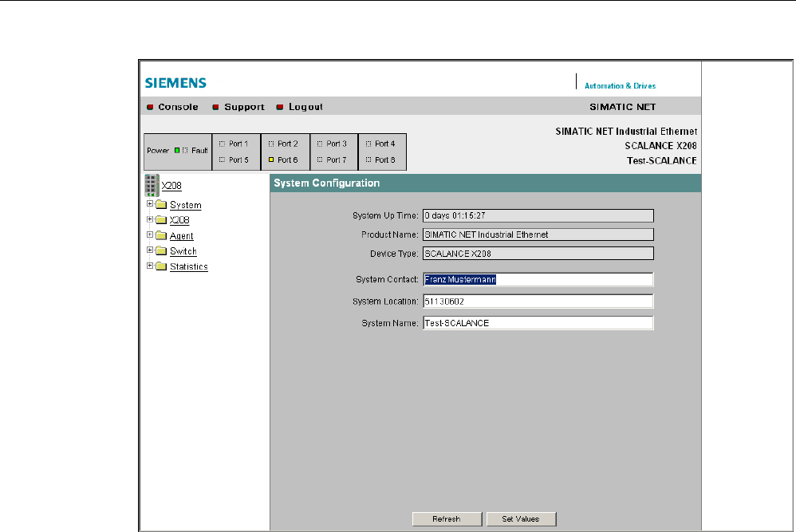The image size is (796, 532).
Task: Click the red bullet beside Logout
Action: pyautogui.click(x=280, y=107)
